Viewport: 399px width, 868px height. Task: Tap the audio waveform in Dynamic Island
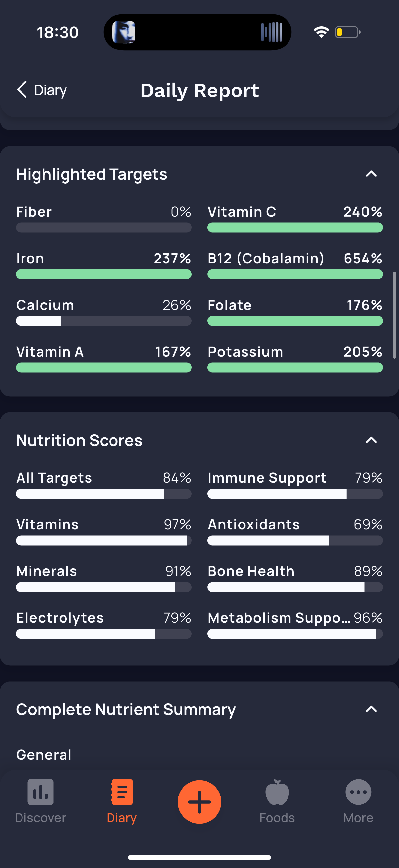271,32
